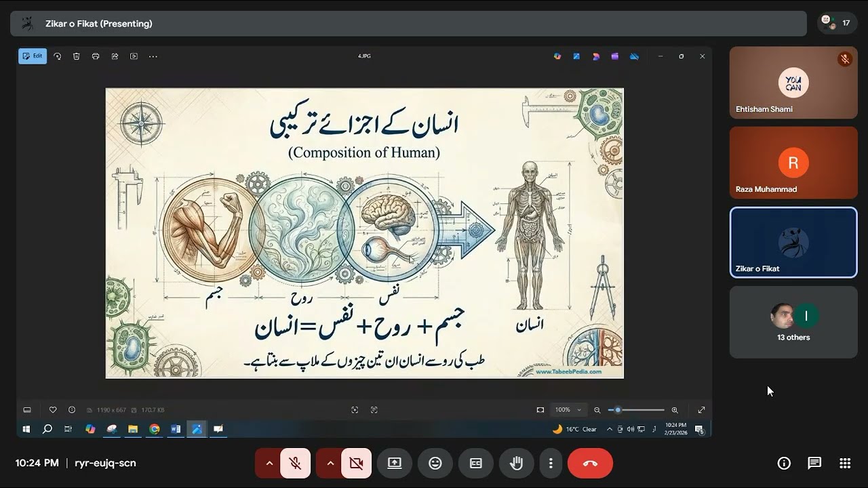Toggle favorite heart icon in Photos

(x=53, y=410)
